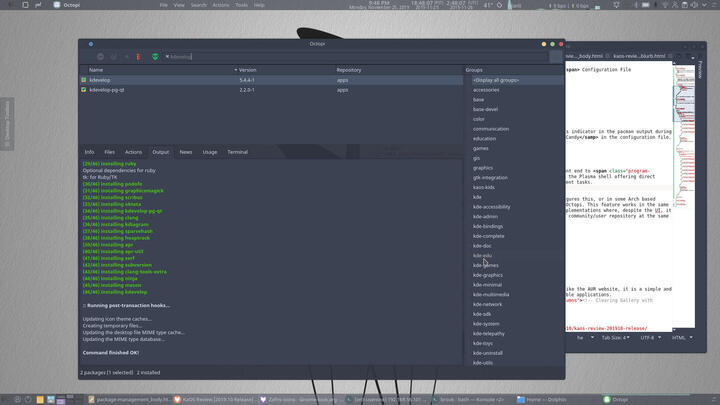Open the File menu
Image resolution: width=720 pixels, height=405 pixels.
[x=163, y=5]
